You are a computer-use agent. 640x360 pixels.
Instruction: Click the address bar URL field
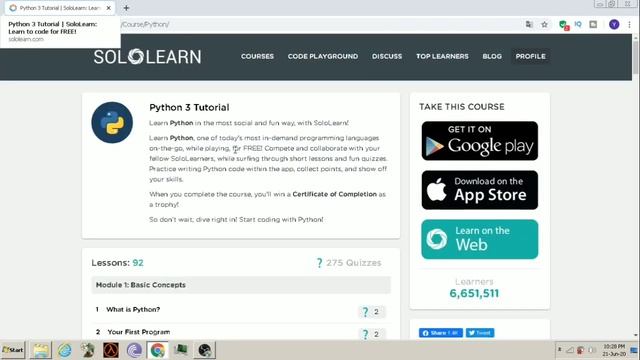click(x=318, y=24)
